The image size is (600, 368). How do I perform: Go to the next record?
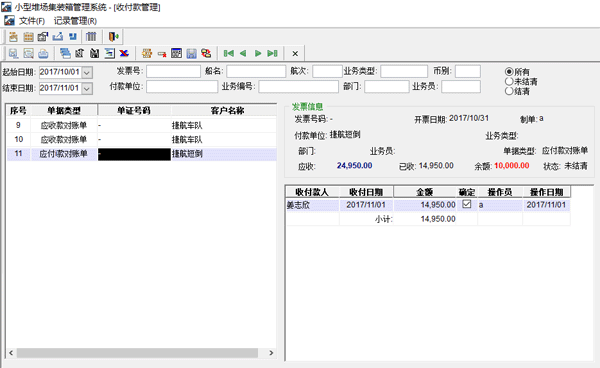[258, 54]
